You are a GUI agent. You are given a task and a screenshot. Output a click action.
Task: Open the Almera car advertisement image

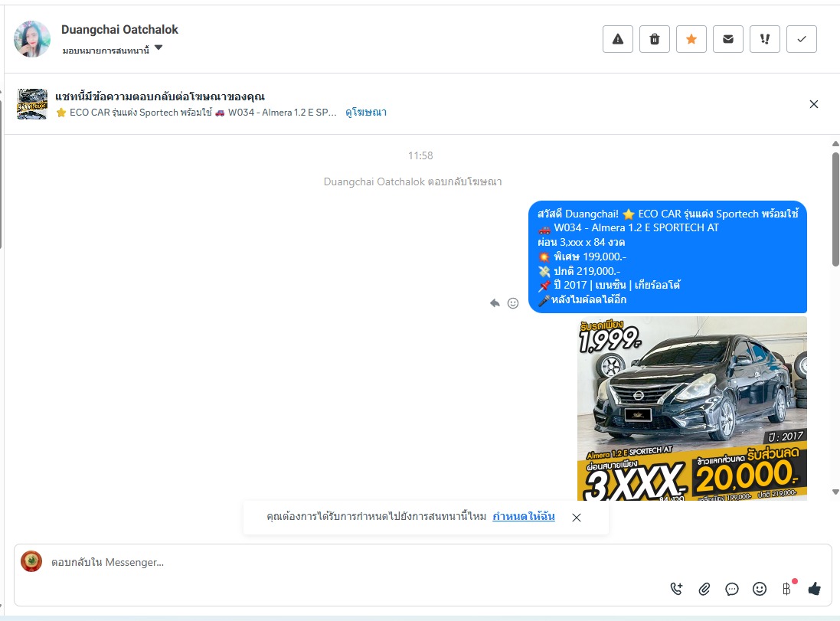click(692, 408)
